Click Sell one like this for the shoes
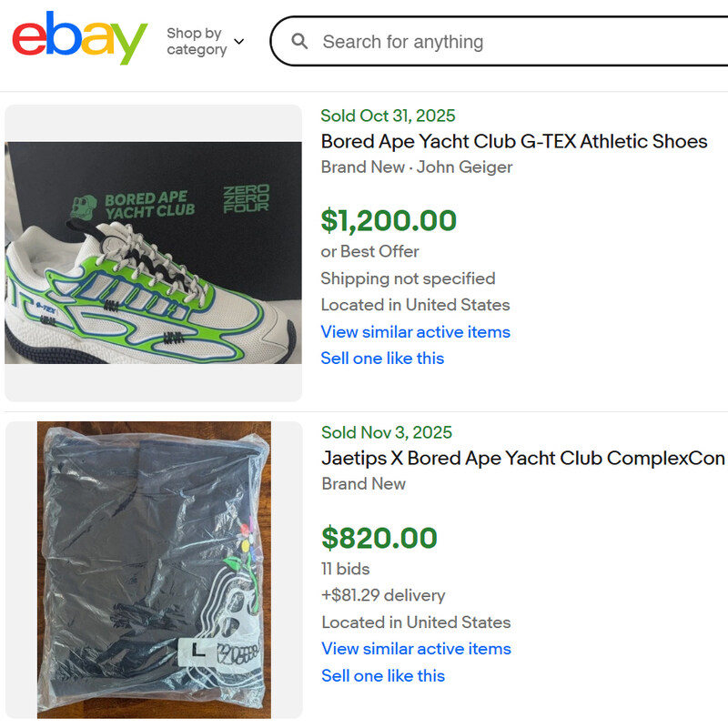728x728 pixels. click(x=382, y=358)
